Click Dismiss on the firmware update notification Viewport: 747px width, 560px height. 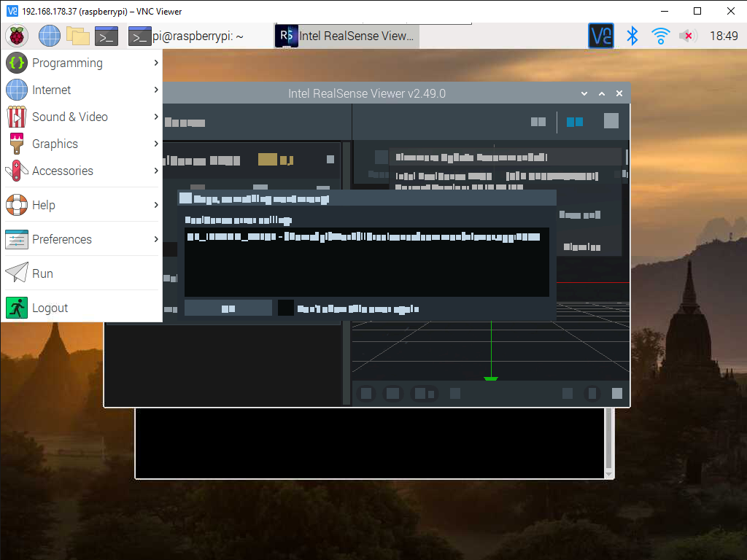click(581, 246)
